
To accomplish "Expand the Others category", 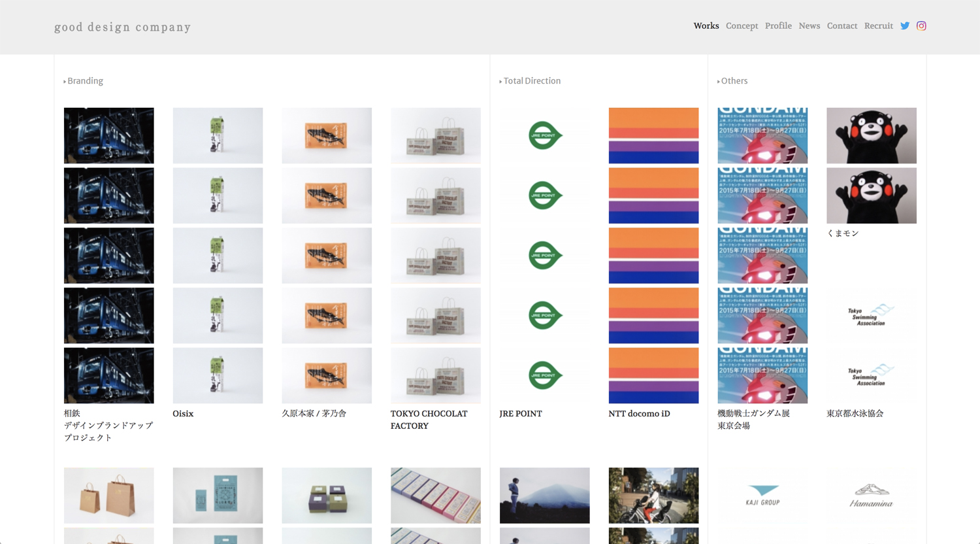I will (732, 81).
